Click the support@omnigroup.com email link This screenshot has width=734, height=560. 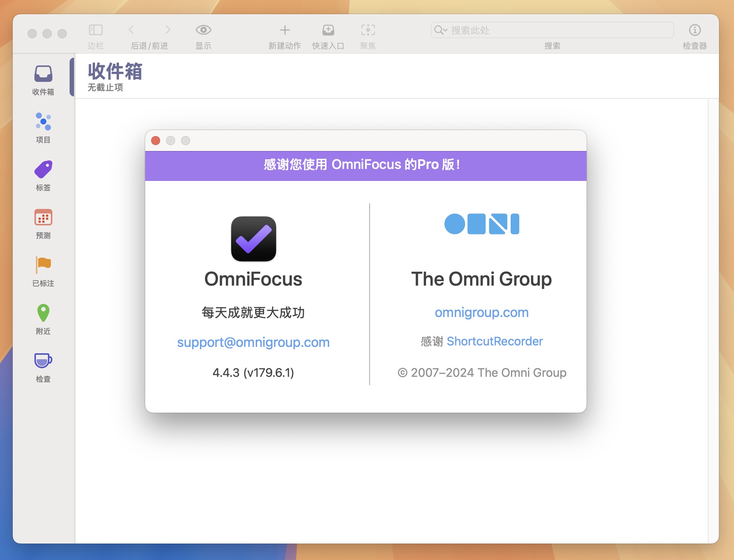point(254,342)
